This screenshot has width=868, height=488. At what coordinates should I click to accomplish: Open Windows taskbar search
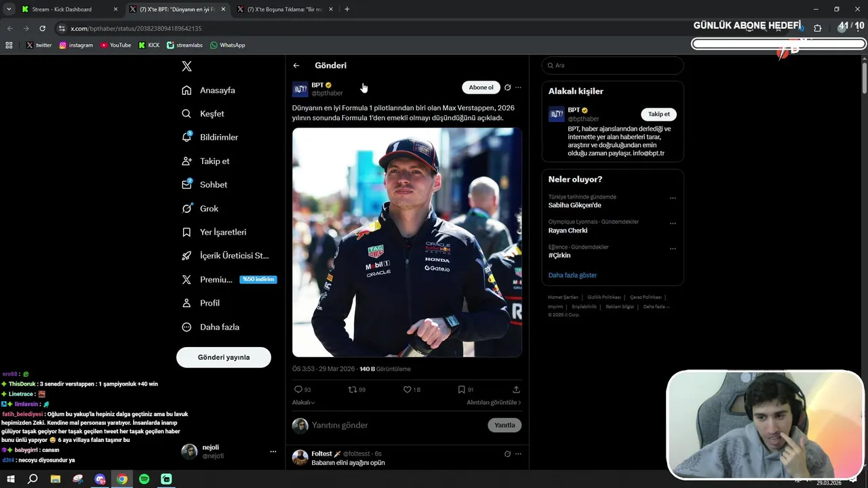(x=33, y=479)
